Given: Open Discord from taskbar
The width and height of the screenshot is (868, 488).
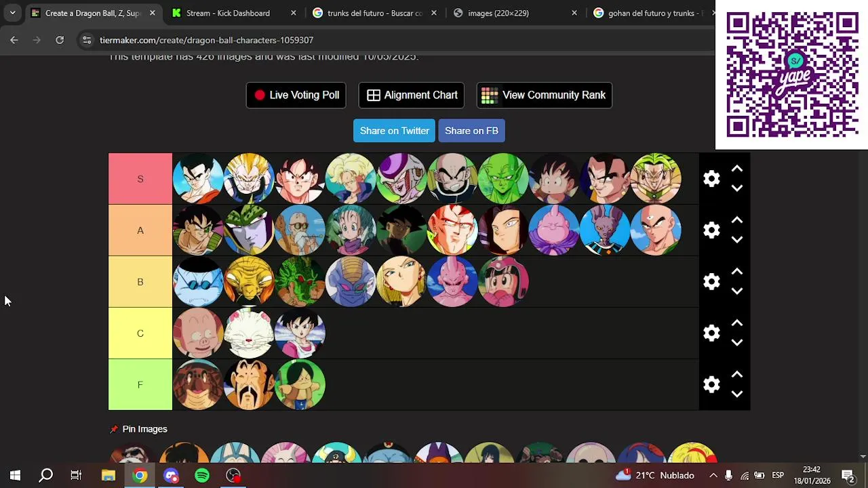Looking at the screenshot, I should [x=171, y=476].
